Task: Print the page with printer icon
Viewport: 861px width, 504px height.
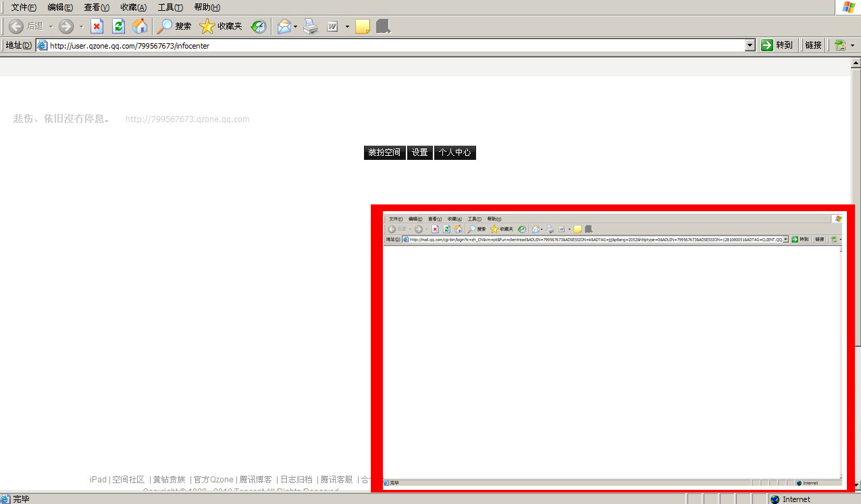Action: point(311,26)
